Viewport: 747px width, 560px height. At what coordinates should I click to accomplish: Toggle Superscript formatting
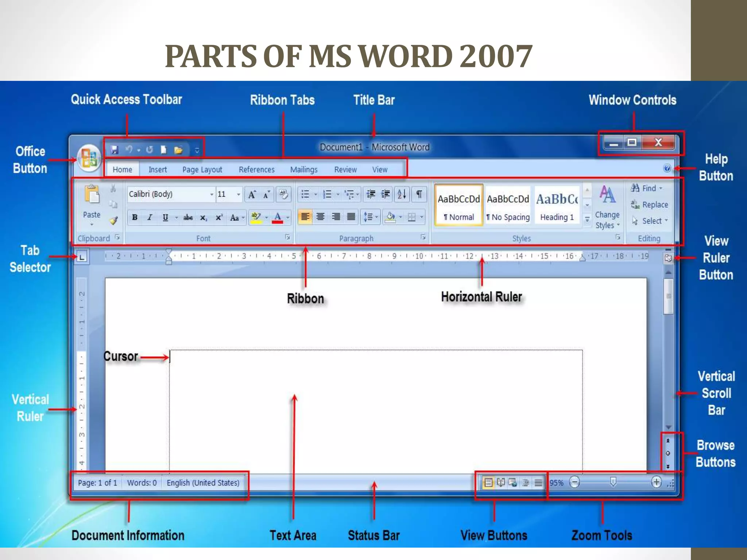(219, 218)
